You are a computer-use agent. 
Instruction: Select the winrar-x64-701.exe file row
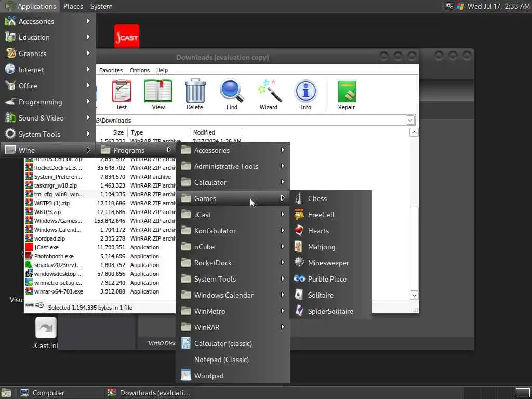point(100,291)
